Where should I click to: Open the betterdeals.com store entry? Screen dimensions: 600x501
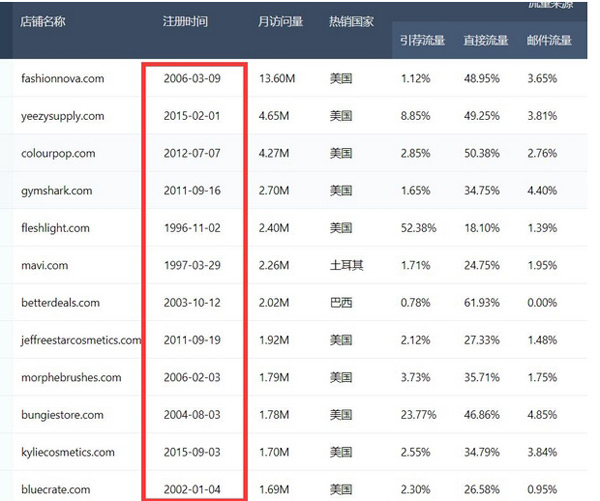coord(60,303)
